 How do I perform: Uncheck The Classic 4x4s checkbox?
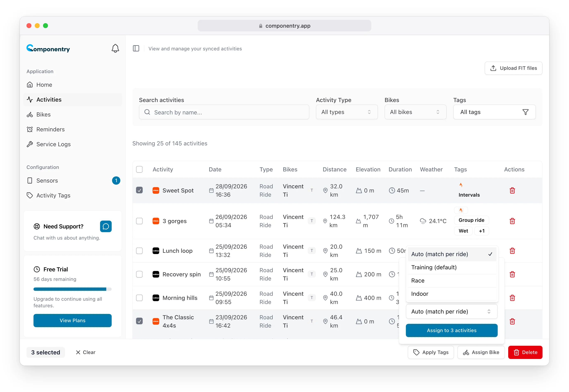pos(139,321)
